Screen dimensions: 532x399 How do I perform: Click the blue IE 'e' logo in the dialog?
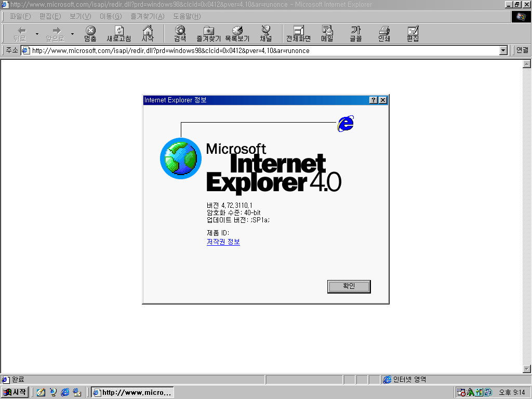[345, 124]
